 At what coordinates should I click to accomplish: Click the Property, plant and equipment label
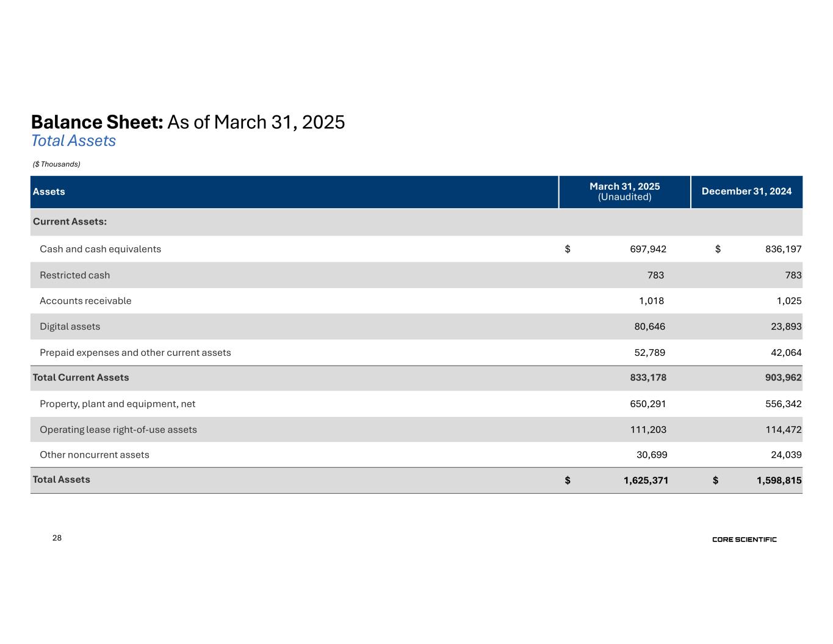point(117,404)
